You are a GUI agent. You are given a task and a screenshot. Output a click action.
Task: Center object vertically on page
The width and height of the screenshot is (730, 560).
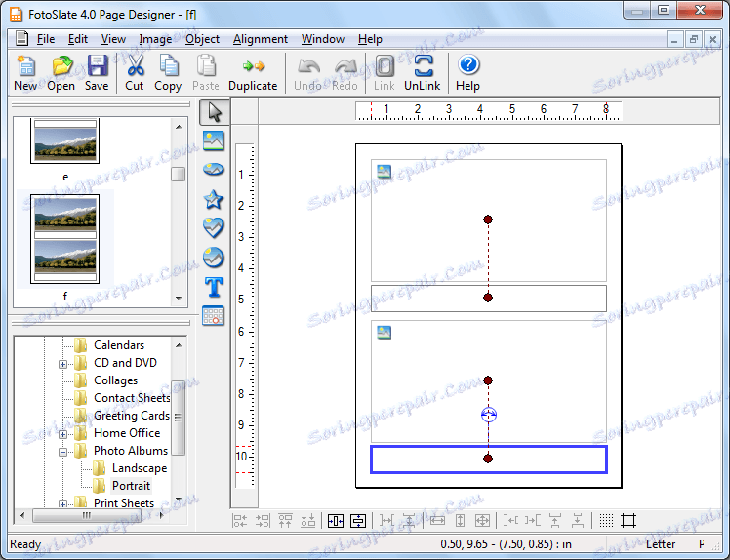tap(358, 520)
